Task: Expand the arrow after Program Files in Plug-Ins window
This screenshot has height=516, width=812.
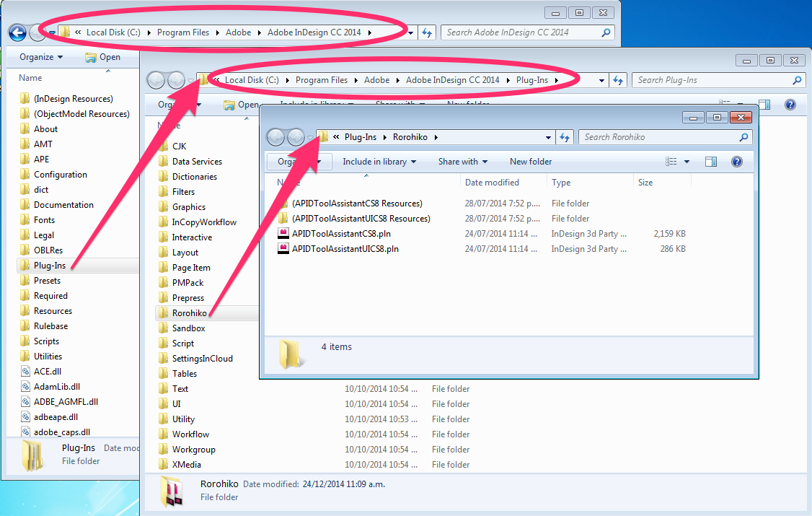Action: 356,80
